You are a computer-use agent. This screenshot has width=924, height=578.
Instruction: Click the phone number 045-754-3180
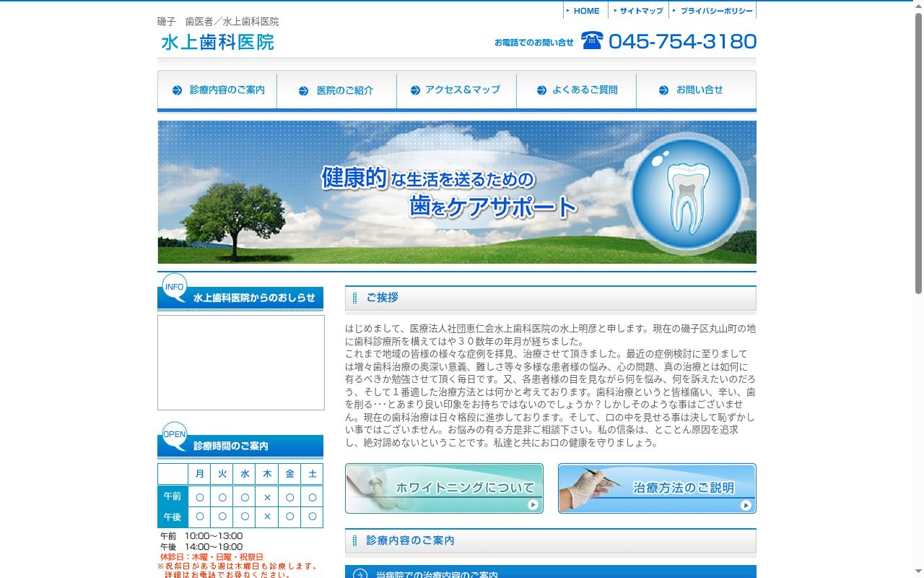pyautogui.click(x=682, y=41)
